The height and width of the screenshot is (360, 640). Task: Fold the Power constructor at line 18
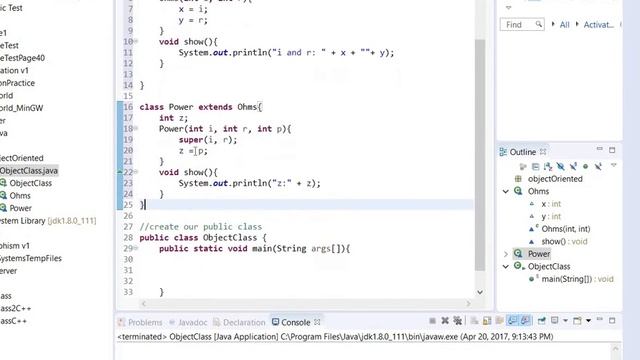136,128
